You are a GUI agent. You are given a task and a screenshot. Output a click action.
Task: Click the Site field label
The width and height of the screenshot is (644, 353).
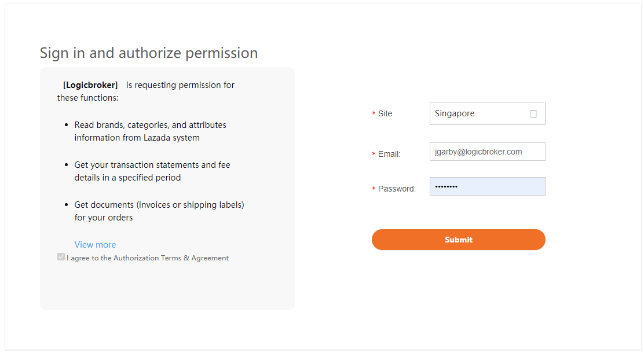point(385,114)
